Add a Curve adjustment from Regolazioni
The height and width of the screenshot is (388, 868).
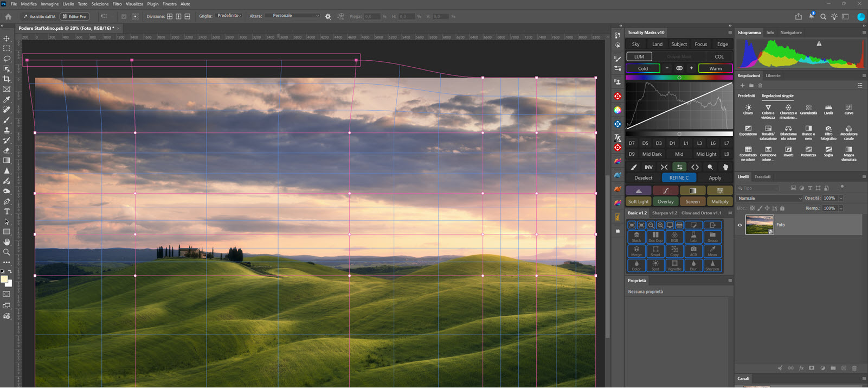tap(848, 110)
